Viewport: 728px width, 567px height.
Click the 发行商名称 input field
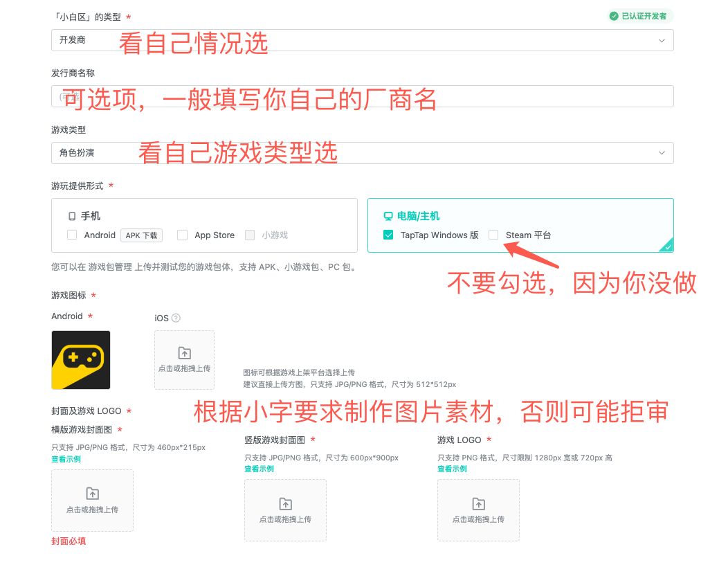click(362, 96)
